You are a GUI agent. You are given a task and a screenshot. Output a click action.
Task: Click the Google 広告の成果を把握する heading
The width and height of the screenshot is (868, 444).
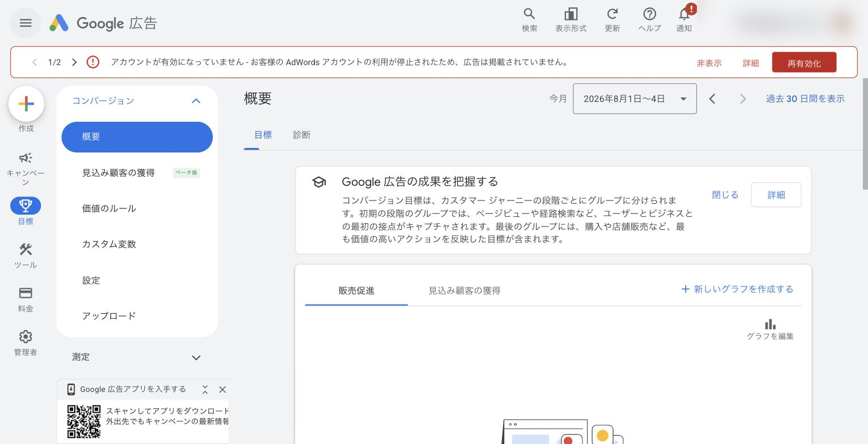[x=420, y=182]
